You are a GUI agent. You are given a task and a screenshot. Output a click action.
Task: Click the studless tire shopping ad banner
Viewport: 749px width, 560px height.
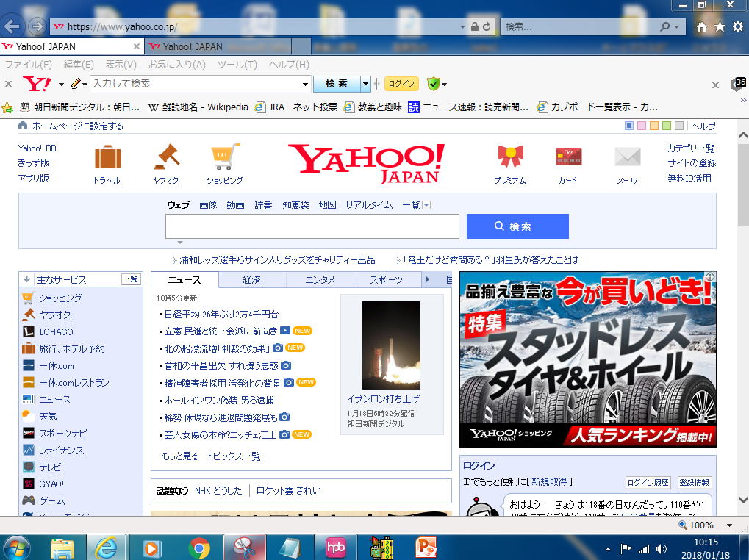pos(588,359)
